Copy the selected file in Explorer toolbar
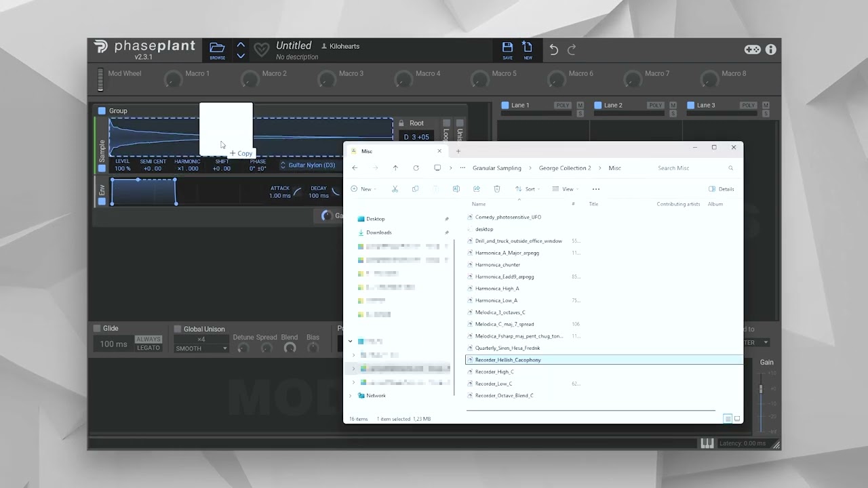Viewport: 868px width, 488px height. [415, 189]
